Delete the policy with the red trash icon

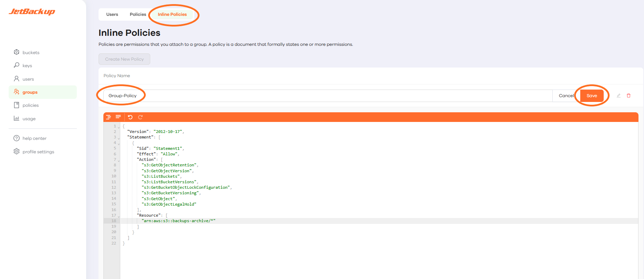coord(628,96)
